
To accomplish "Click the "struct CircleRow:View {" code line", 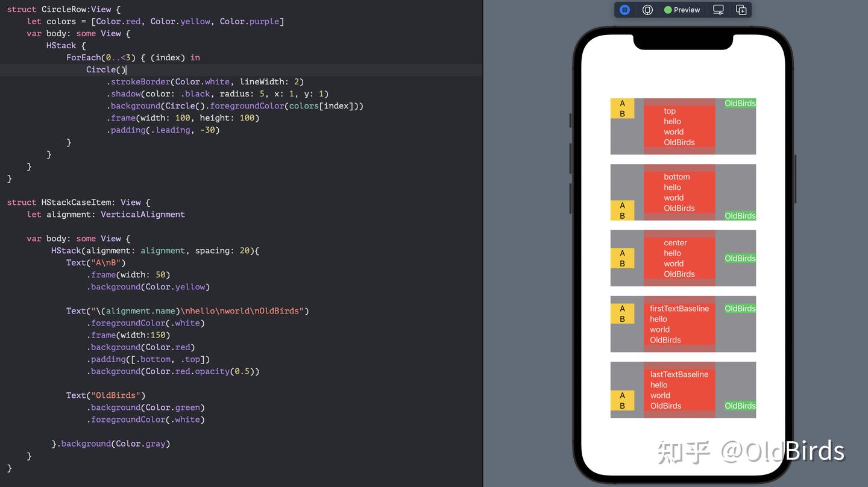I will point(64,9).
